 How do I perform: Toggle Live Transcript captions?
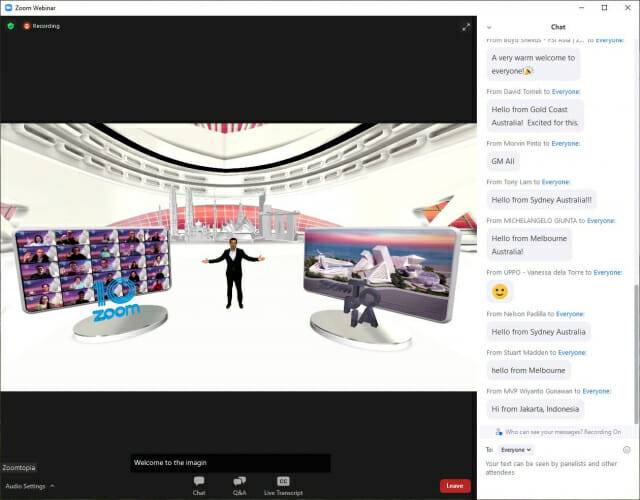pyautogui.click(x=283, y=485)
